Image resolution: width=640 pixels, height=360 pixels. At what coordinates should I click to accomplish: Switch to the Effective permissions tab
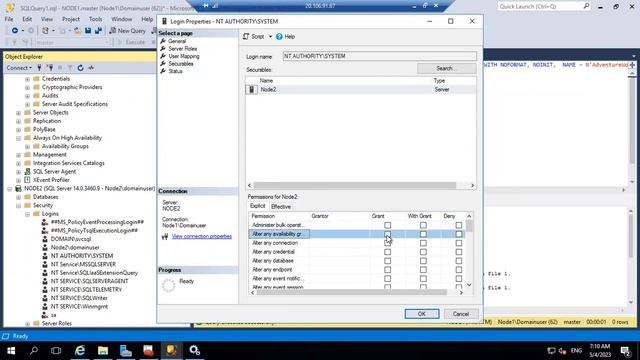[x=281, y=207]
